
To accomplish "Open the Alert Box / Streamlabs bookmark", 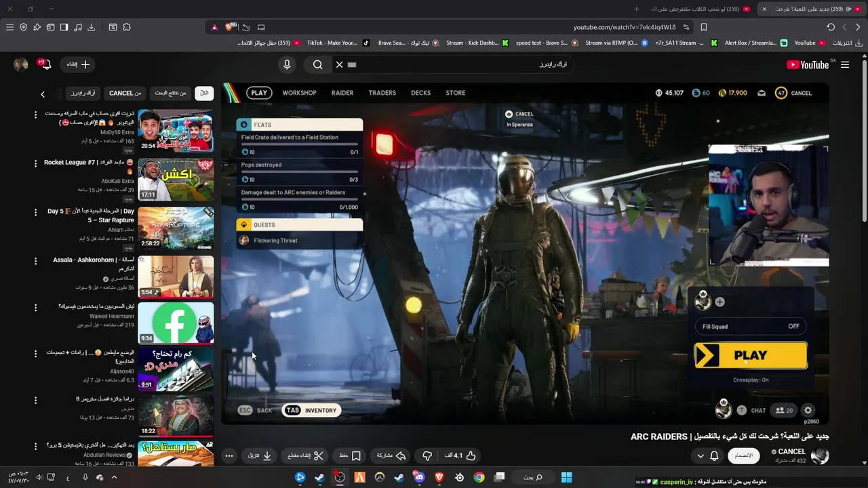I will pos(755,43).
